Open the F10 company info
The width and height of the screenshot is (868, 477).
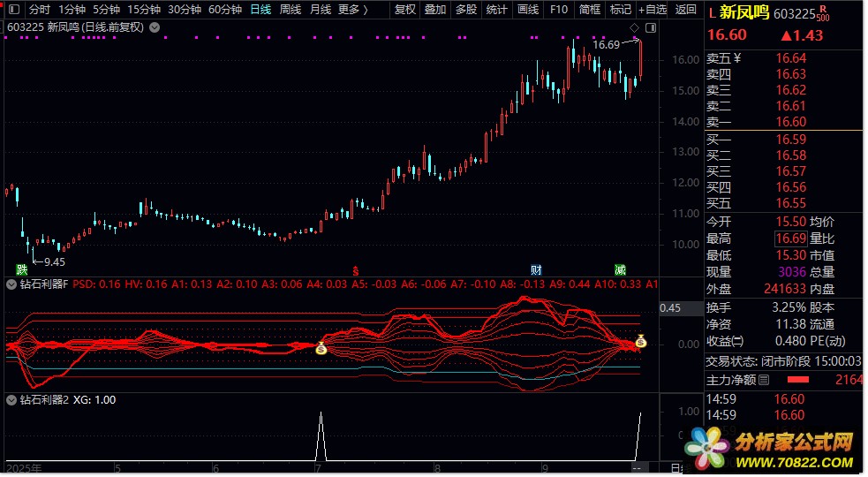pyautogui.click(x=558, y=10)
